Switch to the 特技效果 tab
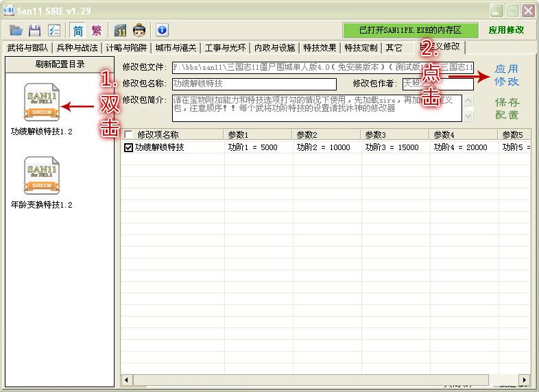539x392 pixels. pyautogui.click(x=320, y=48)
